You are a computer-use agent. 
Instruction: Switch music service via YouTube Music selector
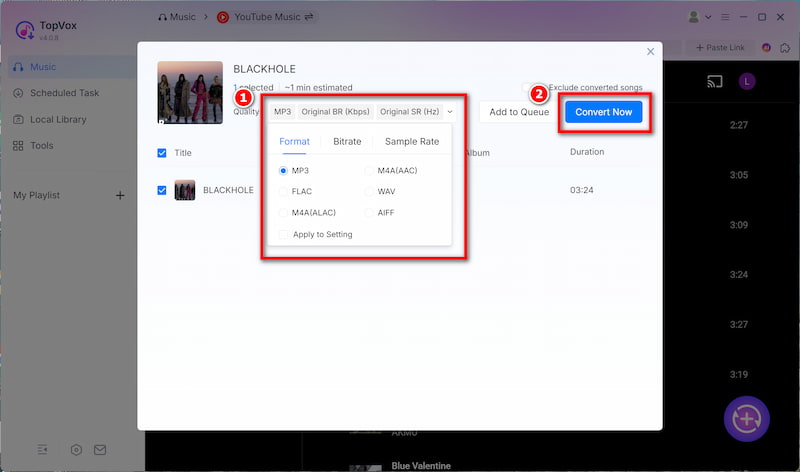pyautogui.click(x=266, y=17)
